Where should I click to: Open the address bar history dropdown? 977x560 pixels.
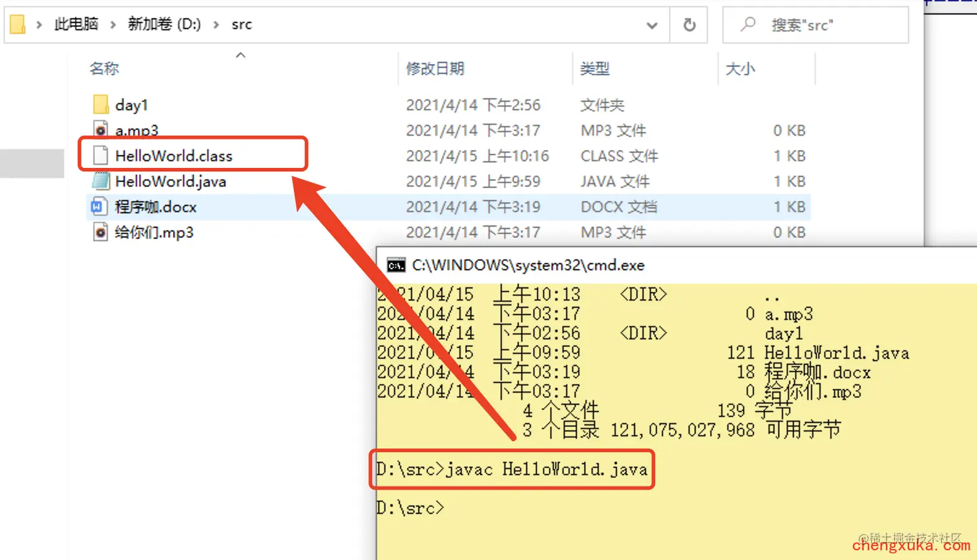pos(652,25)
